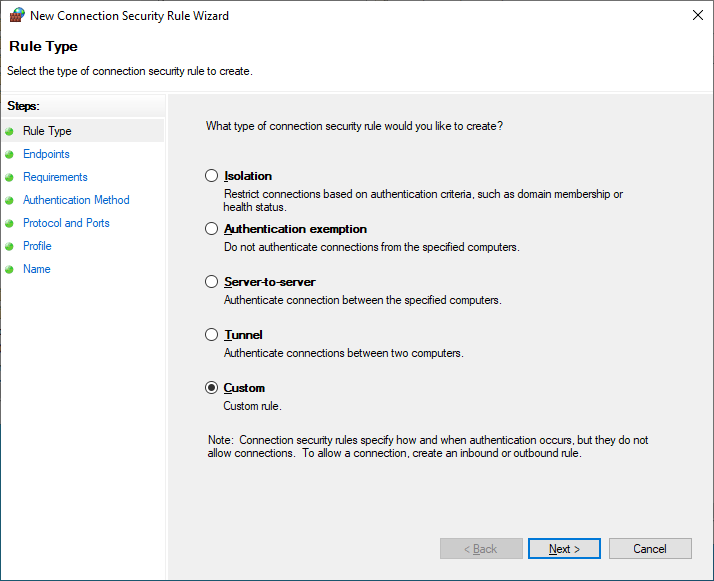Click the green bullet beside Authentication Method
Viewport: 714px width, 581px height.
pyautogui.click(x=9, y=200)
